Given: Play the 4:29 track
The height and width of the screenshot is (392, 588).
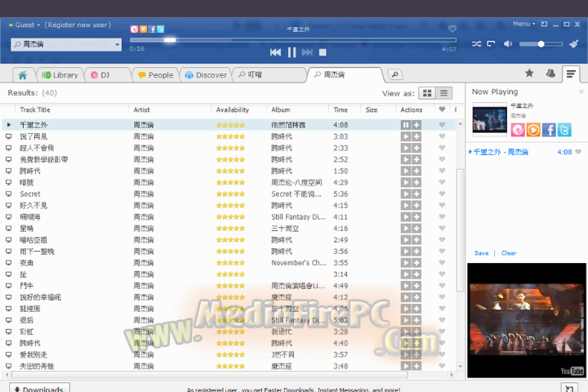Looking at the screenshot, I should coord(405,182).
